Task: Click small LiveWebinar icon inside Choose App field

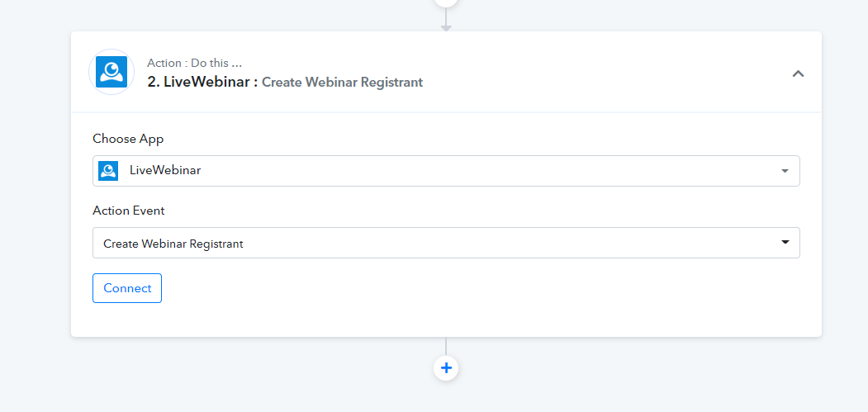Action: pos(108,171)
